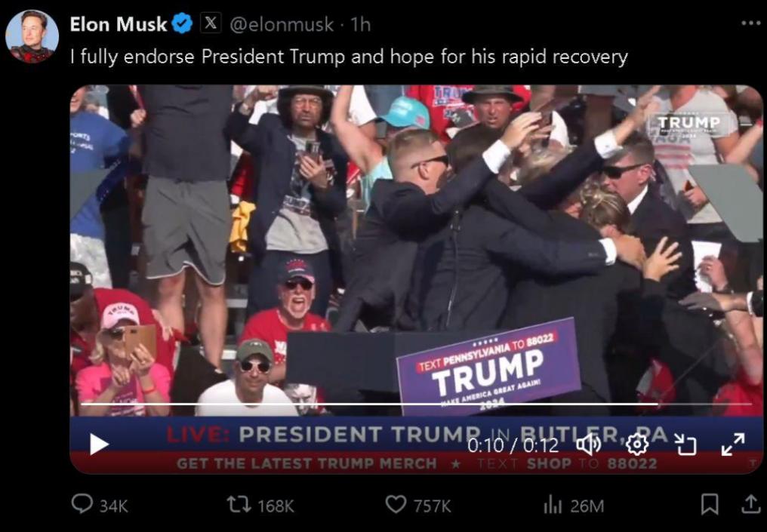767x532 pixels.
Task: Toggle picture-in-picture mode for video
Action: (x=685, y=445)
